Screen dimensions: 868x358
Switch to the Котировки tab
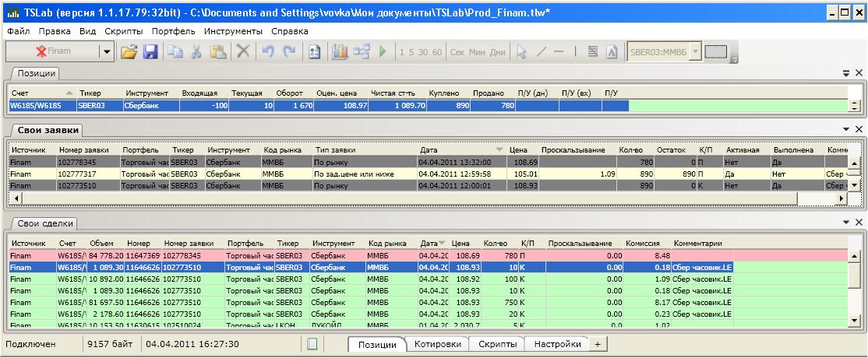tap(437, 344)
